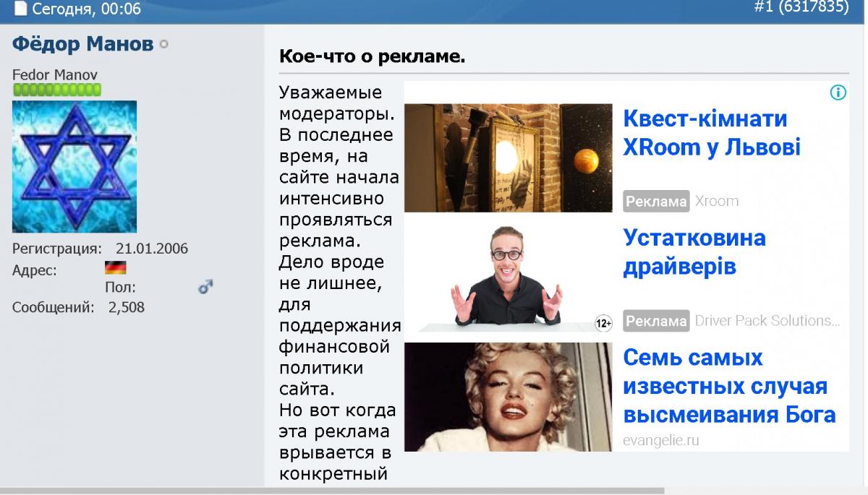The image size is (868, 495).
Task: Click the German flag icon
Action: coord(115,268)
